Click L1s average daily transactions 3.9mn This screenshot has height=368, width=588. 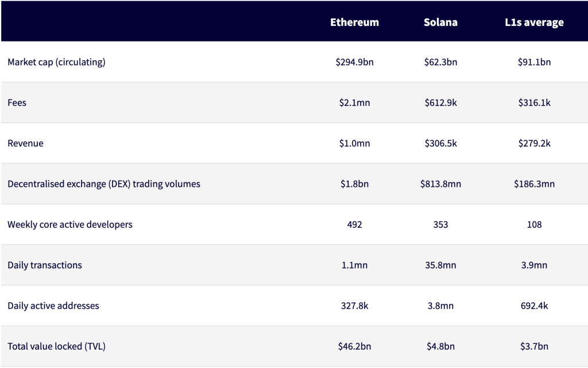click(535, 264)
